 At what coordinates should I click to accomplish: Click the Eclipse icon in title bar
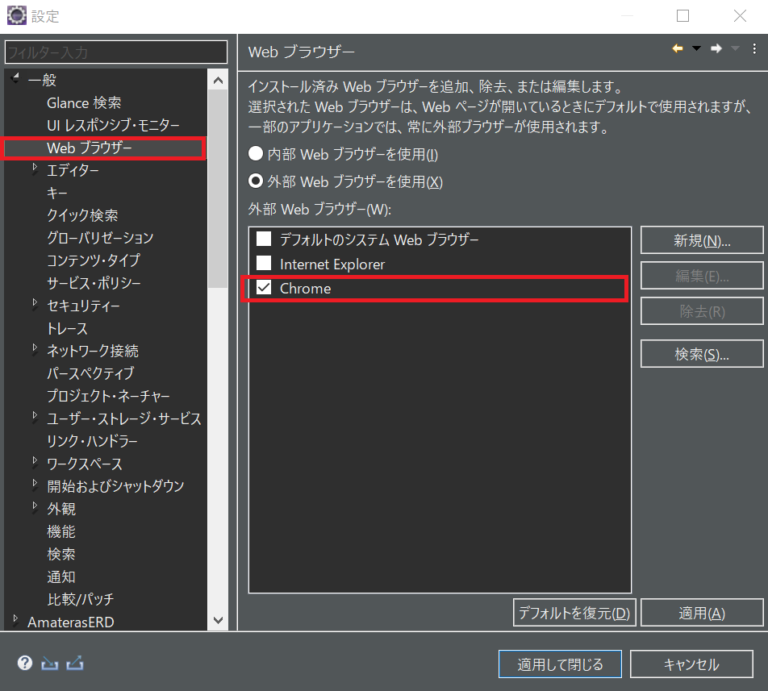pyautogui.click(x=15, y=16)
